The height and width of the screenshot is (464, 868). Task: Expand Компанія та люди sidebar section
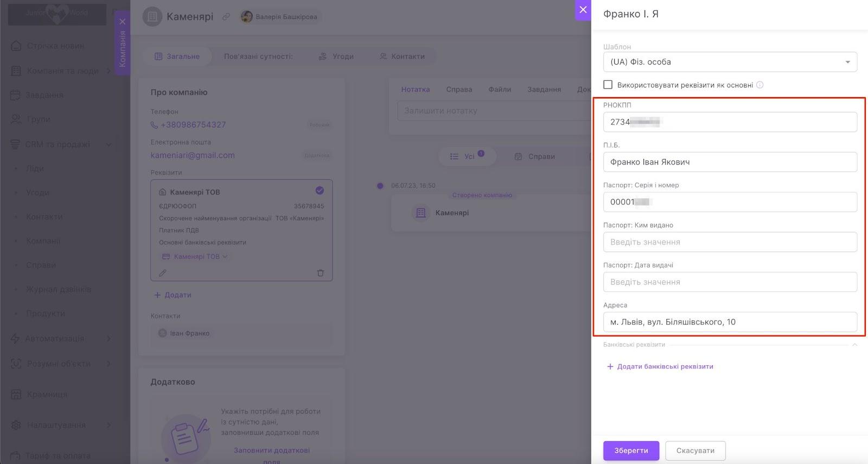[x=62, y=71]
